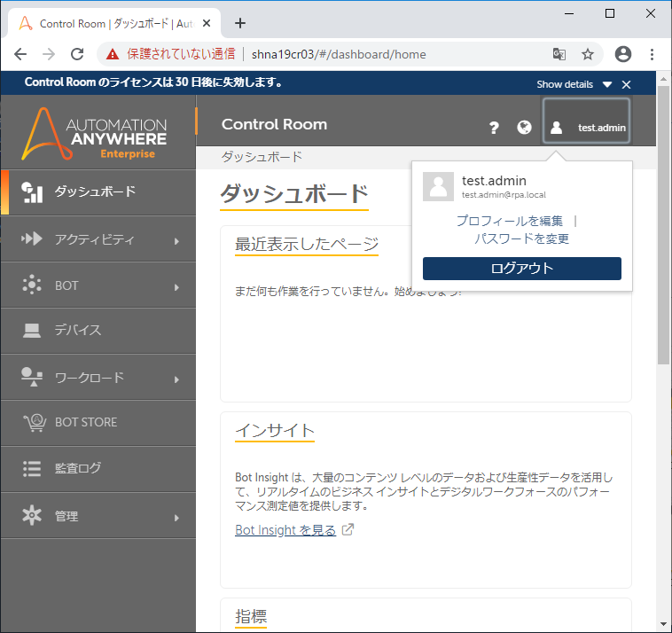The height and width of the screenshot is (633, 672).
Task: Click the 管理 gear icon
Action: coord(32,515)
